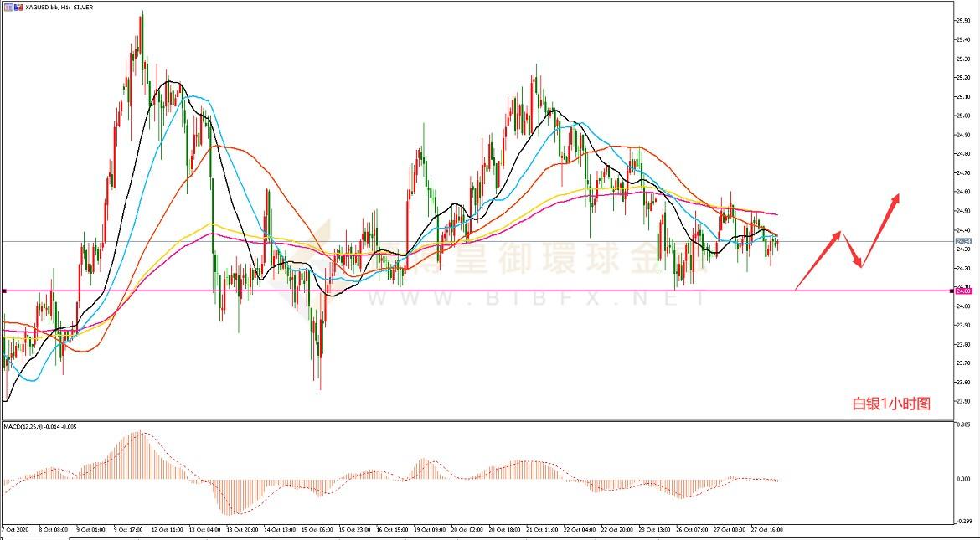Click the 24.00 price axis label
Screen dimensions: 980x540
click(x=964, y=306)
